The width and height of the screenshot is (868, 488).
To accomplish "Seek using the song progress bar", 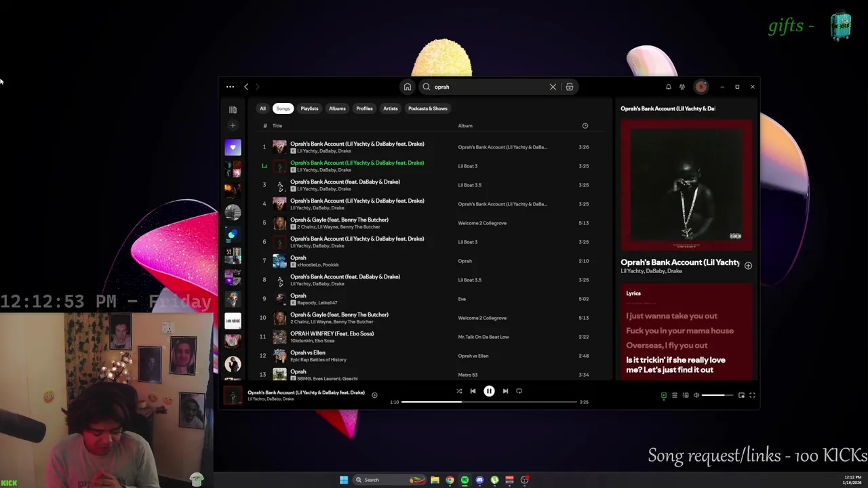I will coord(488,402).
